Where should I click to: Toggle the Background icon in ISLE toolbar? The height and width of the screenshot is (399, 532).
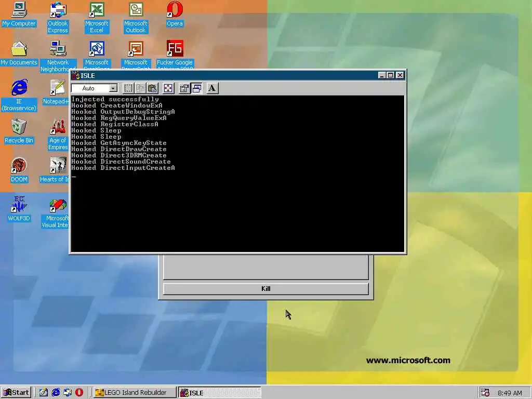(196, 88)
